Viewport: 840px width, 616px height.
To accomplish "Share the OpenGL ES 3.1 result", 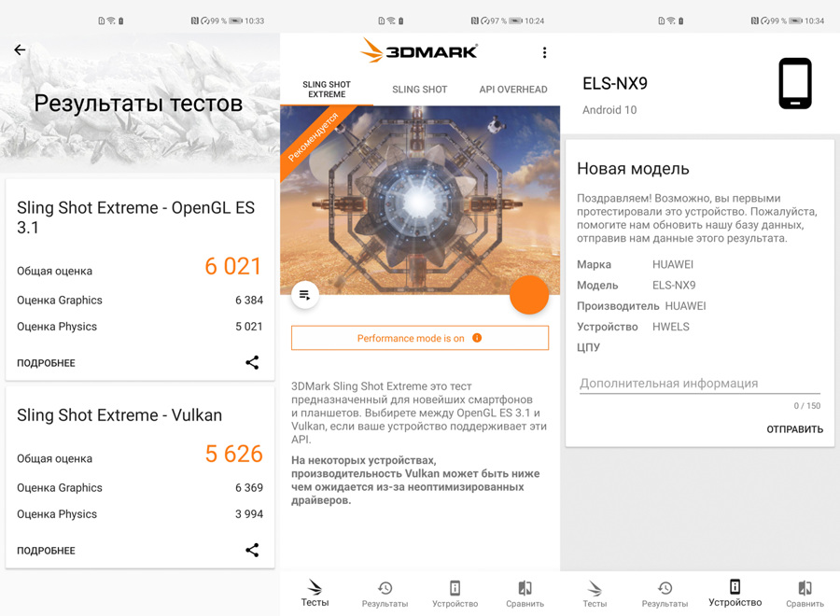I will [x=252, y=363].
